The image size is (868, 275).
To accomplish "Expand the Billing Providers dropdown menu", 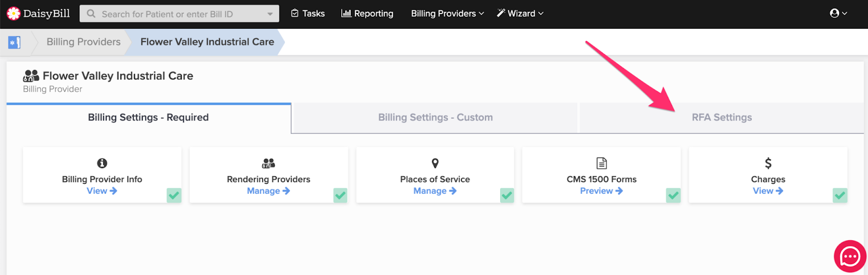I will [x=448, y=14].
